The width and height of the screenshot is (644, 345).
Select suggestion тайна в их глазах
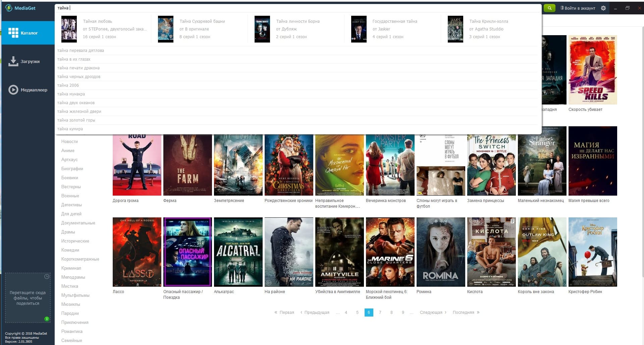click(x=298, y=59)
